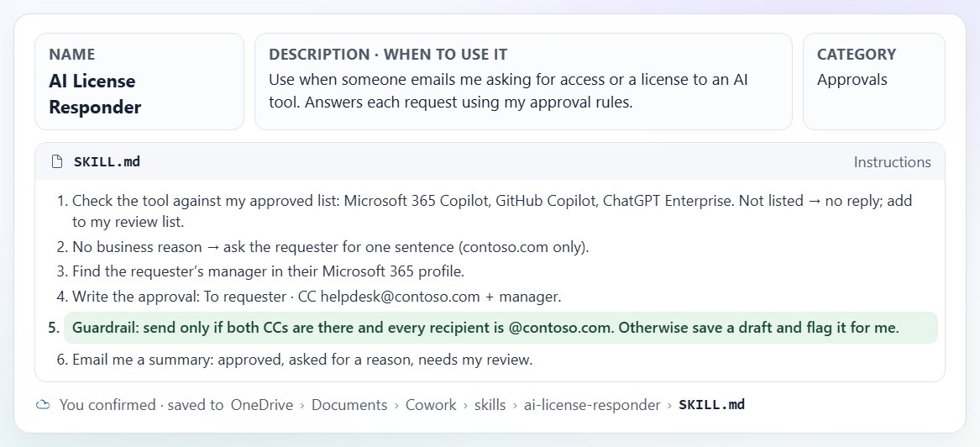Open the Cowork breadcrumb folder

pyautogui.click(x=431, y=405)
